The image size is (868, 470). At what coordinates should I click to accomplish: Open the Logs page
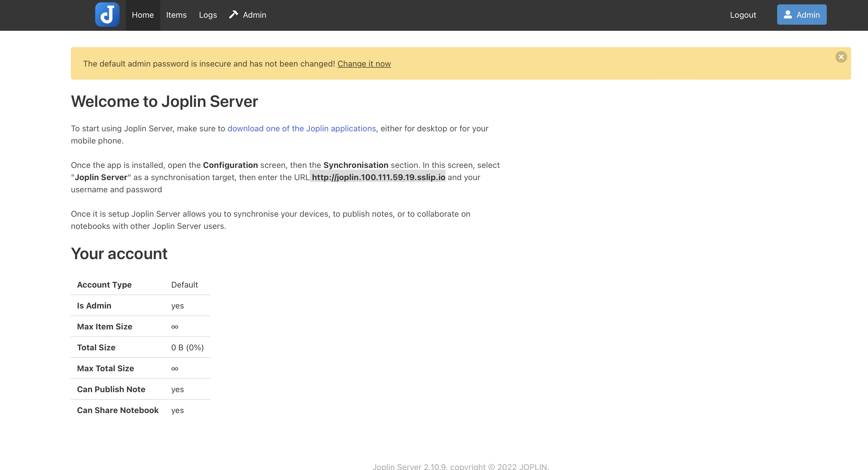pyautogui.click(x=208, y=15)
